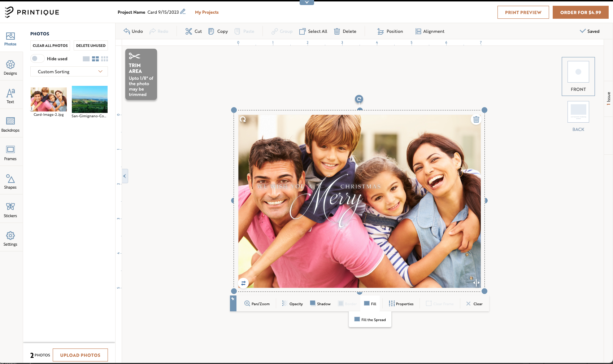Open the Backdrops panel
613x364 pixels.
pos(10,124)
